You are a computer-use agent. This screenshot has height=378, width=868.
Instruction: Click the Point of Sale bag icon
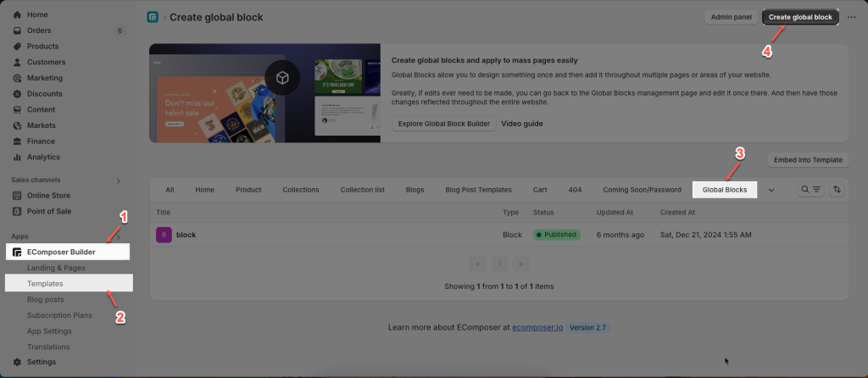point(17,211)
